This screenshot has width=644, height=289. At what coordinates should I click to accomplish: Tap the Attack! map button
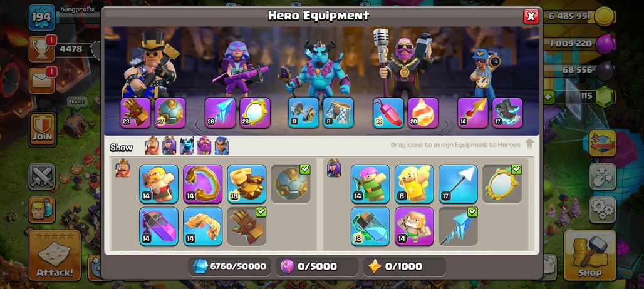(x=55, y=255)
